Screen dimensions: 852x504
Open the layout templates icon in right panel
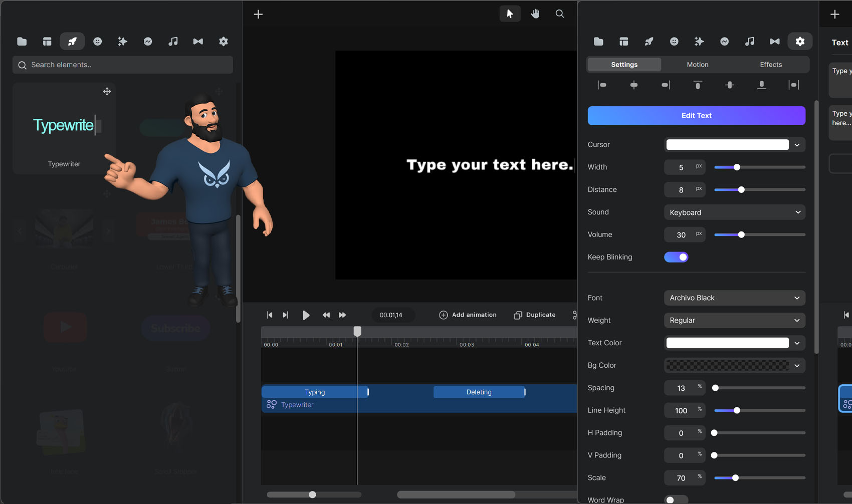[x=623, y=42]
